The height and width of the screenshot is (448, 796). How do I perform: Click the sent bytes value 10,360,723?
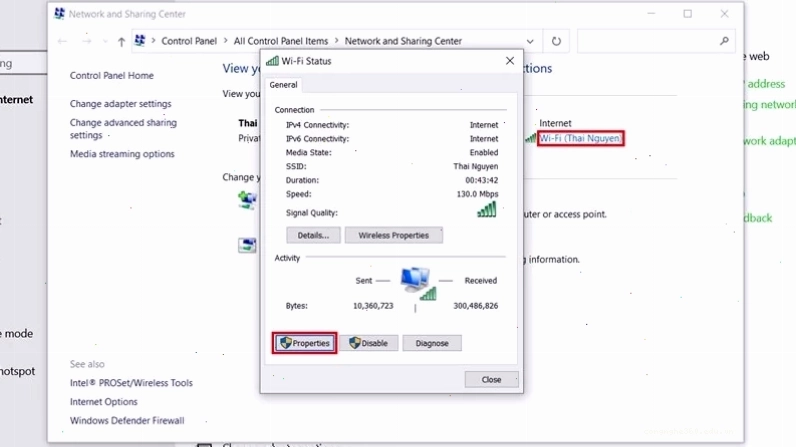[373, 306]
